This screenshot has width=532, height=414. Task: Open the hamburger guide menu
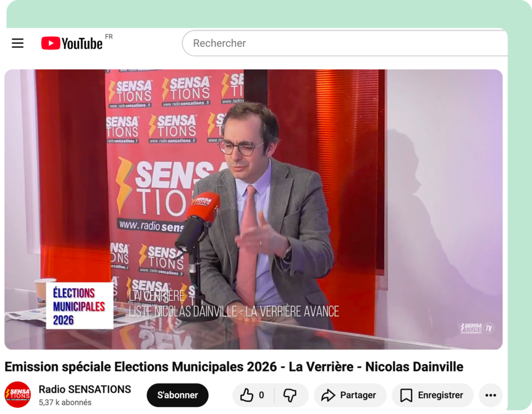pos(18,43)
